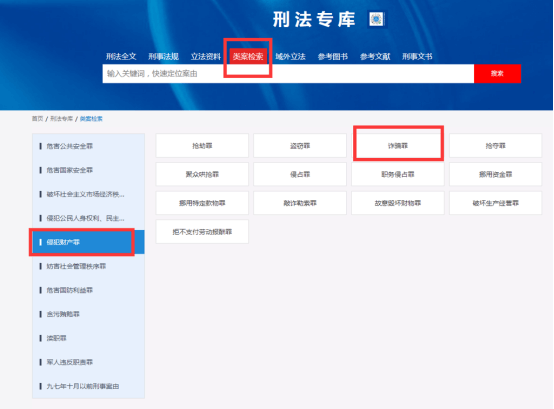Select the 类案检索 tab
The height and width of the screenshot is (409, 554).
(x=248, y=57)
